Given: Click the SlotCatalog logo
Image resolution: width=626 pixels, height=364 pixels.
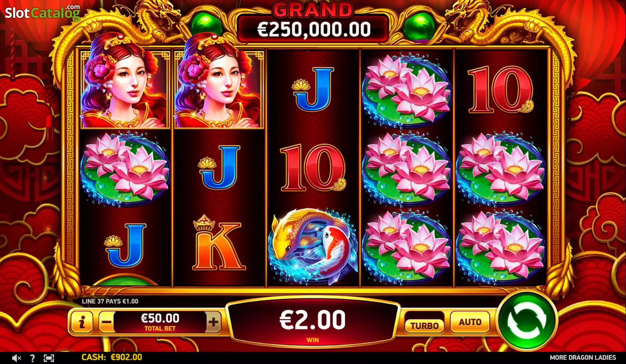Looking at the screenshot, I should pyautogui.click(x=42, y=13).
